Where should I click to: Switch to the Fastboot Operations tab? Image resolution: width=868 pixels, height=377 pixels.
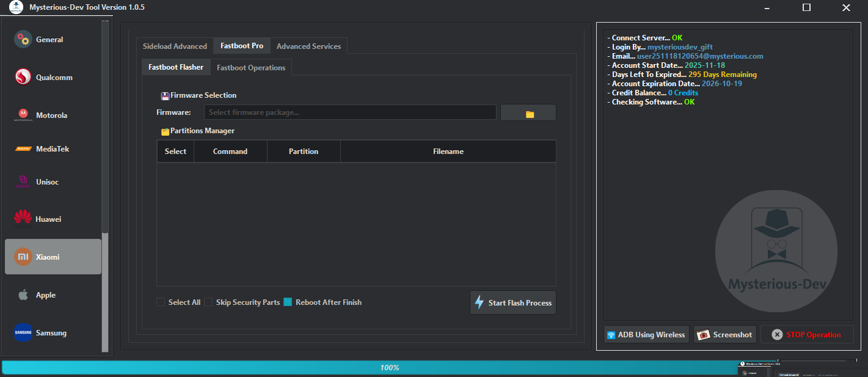pos(251,67)
